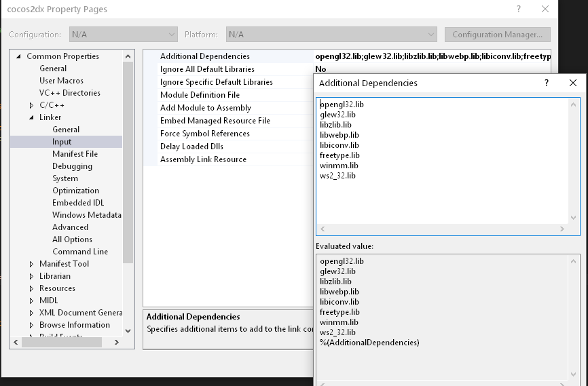Click winmm.lib in the edit box

(x=339, y=166)
